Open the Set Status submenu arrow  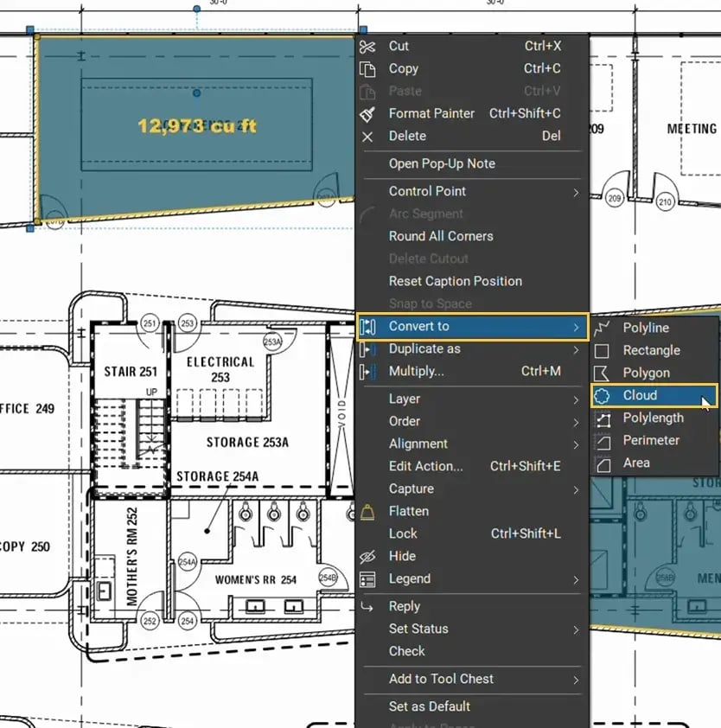click(576, 629)
